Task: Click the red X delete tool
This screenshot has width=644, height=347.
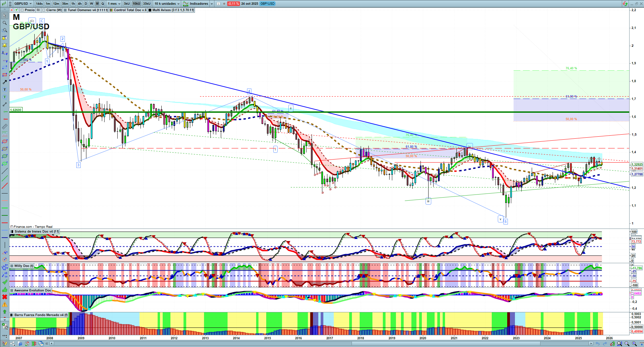Action: (4, 297)
